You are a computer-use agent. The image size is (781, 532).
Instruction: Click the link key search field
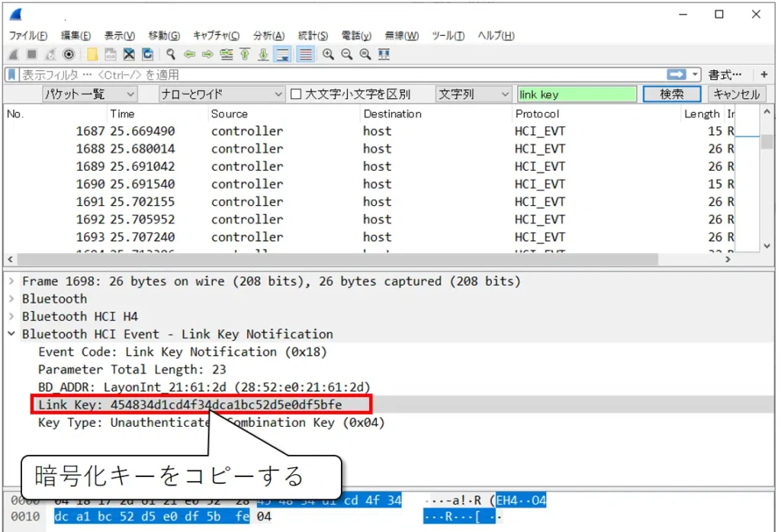tap(576, 95)
